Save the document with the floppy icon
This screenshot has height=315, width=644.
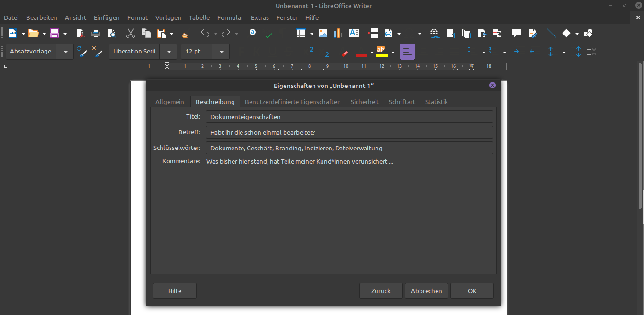click(x=54, y=34)
